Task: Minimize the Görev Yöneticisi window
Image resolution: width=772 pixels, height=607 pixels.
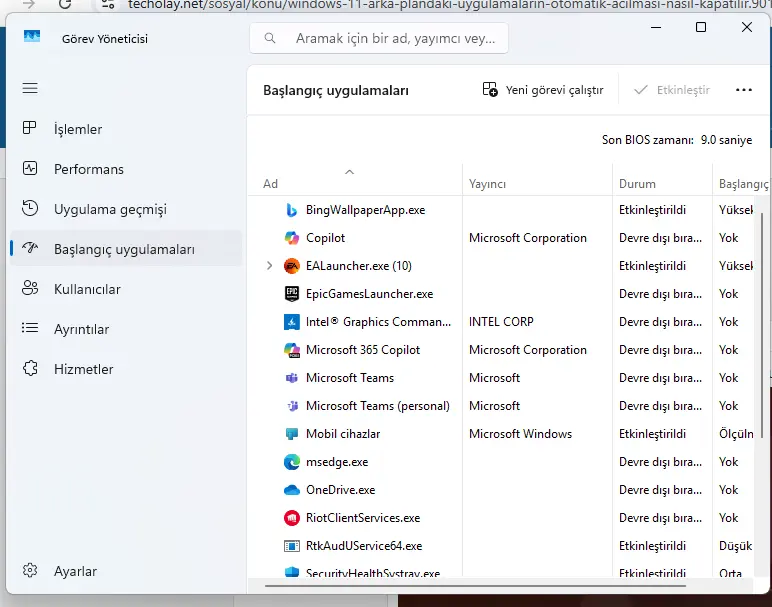Action: [656, 27]
